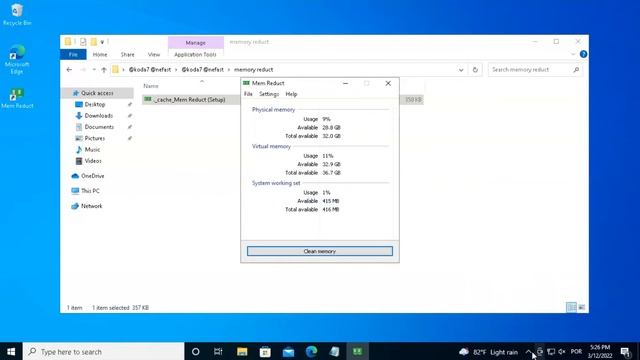
Task: Click the Clean memory button
Action: (320, 251)
